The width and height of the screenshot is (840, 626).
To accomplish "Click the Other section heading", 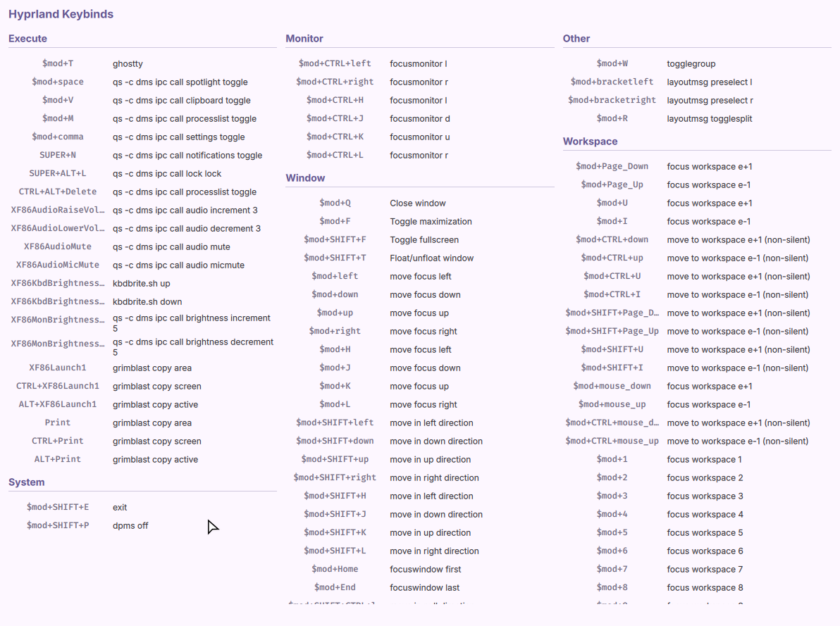I will (x=576, y=39).
